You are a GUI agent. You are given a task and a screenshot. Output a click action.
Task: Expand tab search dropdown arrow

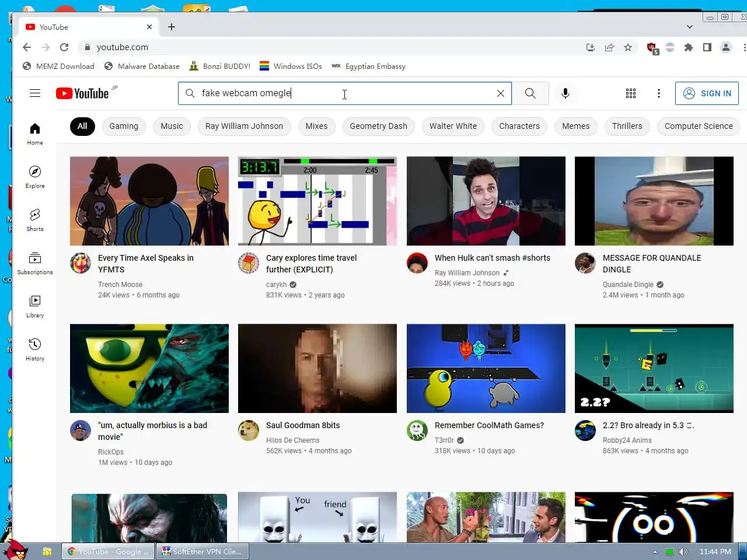pyautogui.click(x=690, y=27)
